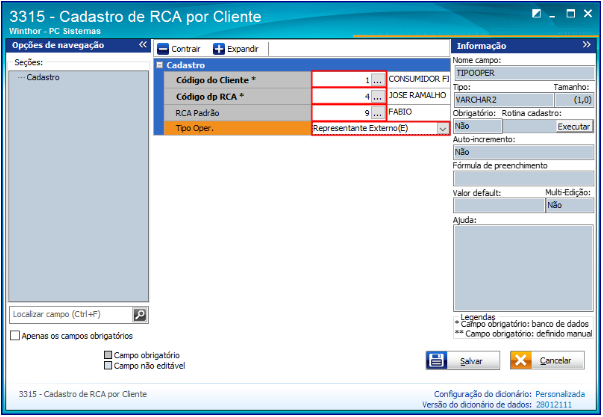The height and width of the screenshot is (417, 603).
Task: Click the Campo não editável legend box
Action: (x=108, y=365)
